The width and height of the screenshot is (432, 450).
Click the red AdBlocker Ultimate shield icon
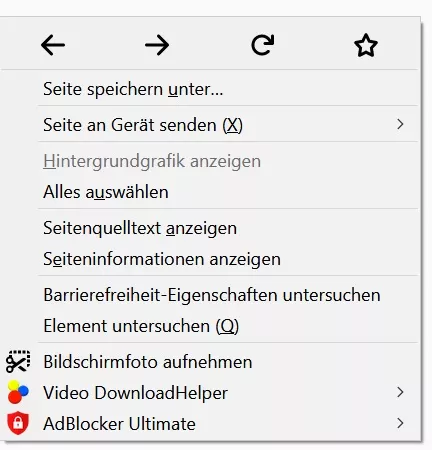click(18, 423)
